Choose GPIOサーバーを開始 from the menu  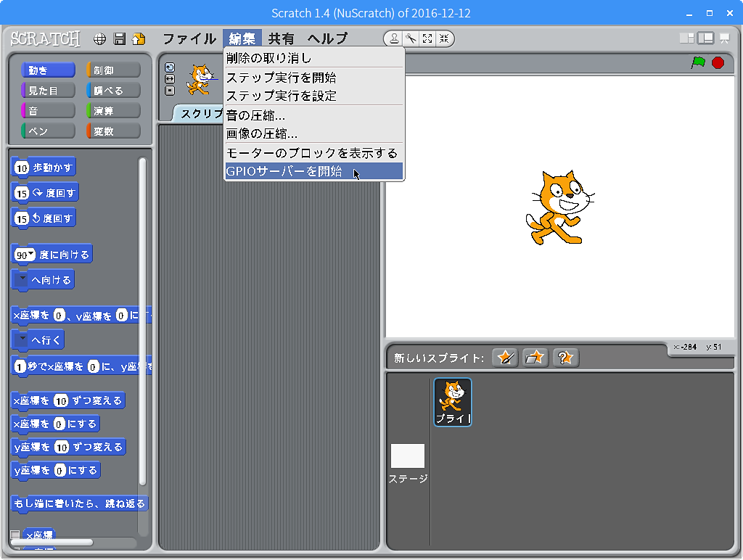click(x=313, y=171)
